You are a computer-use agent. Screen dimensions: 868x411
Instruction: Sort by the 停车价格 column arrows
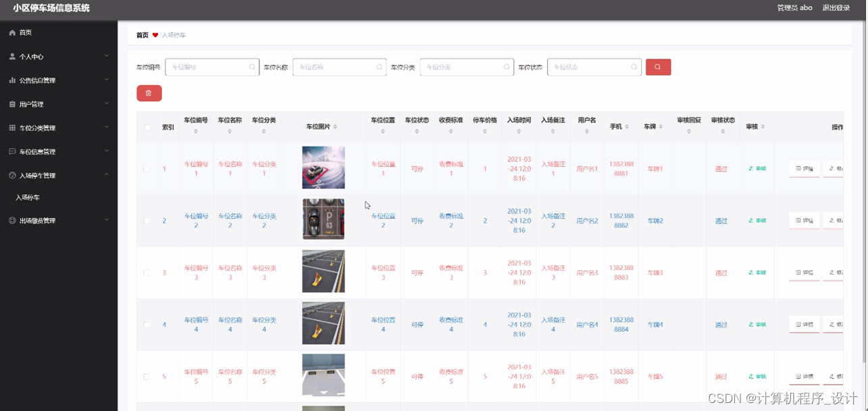coord(484,132)
